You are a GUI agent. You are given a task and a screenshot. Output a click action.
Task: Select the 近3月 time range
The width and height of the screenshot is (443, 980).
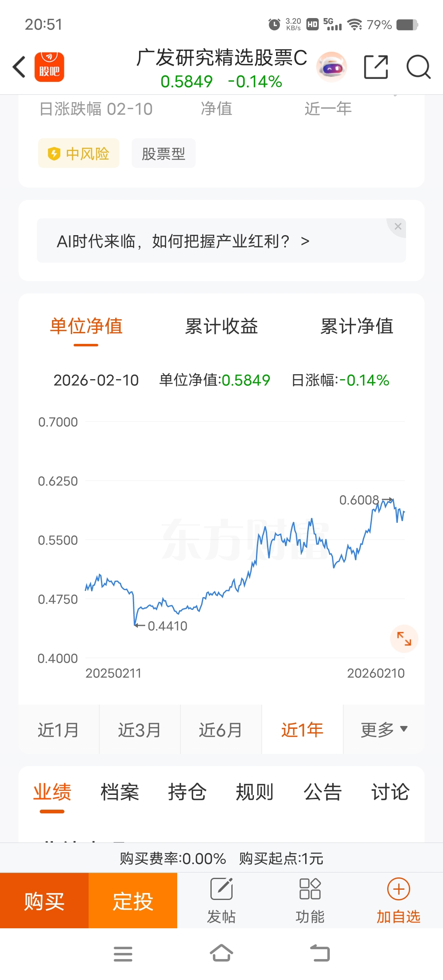coord(139,730)
